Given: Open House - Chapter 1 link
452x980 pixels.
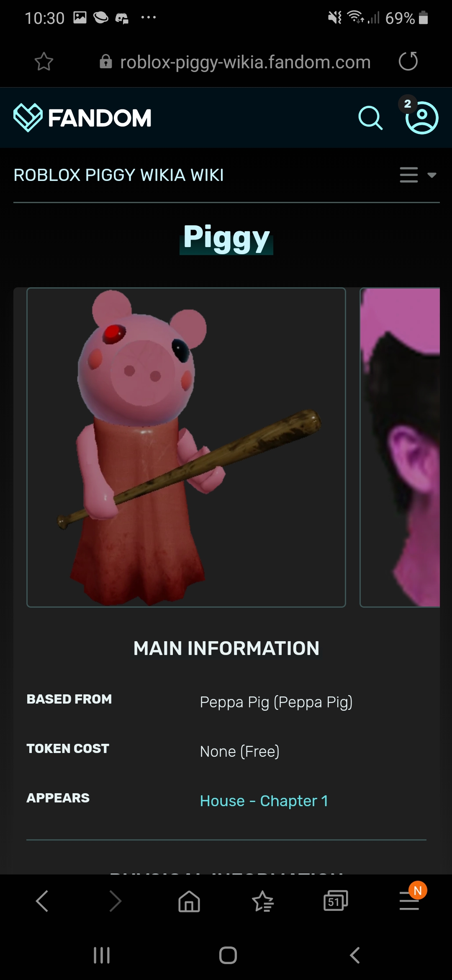Looking at the screenshot, I should pos(264,801).
